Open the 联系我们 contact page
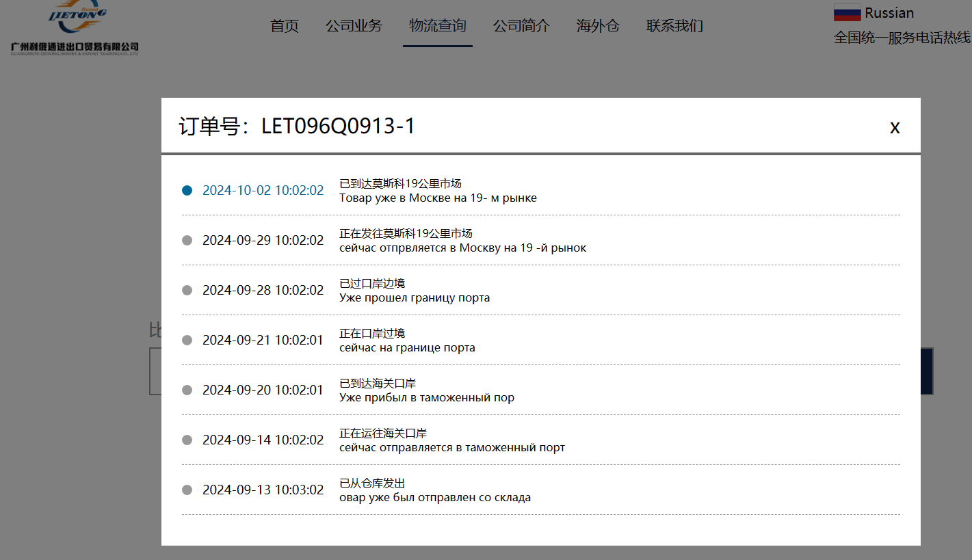 click(674, 26)
